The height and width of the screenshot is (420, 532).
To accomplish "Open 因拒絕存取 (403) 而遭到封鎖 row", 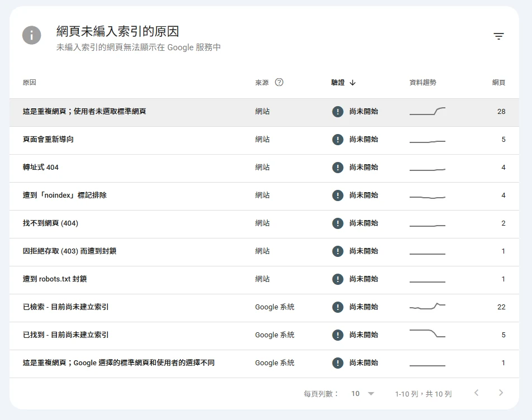I will [x=264, y=252].
